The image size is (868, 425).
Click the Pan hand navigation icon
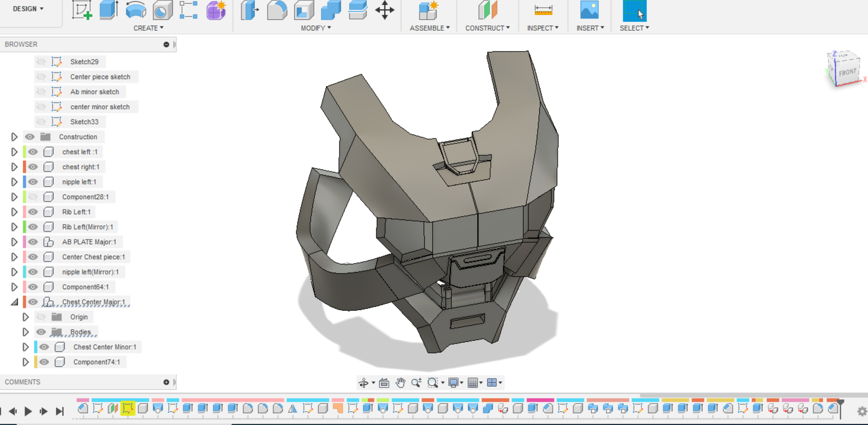point(400,382)
